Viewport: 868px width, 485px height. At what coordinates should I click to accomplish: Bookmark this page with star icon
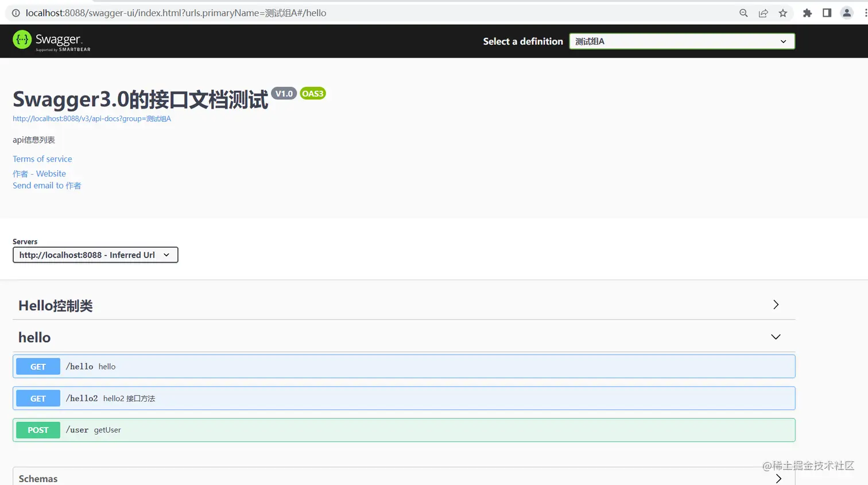click(783, 13)
